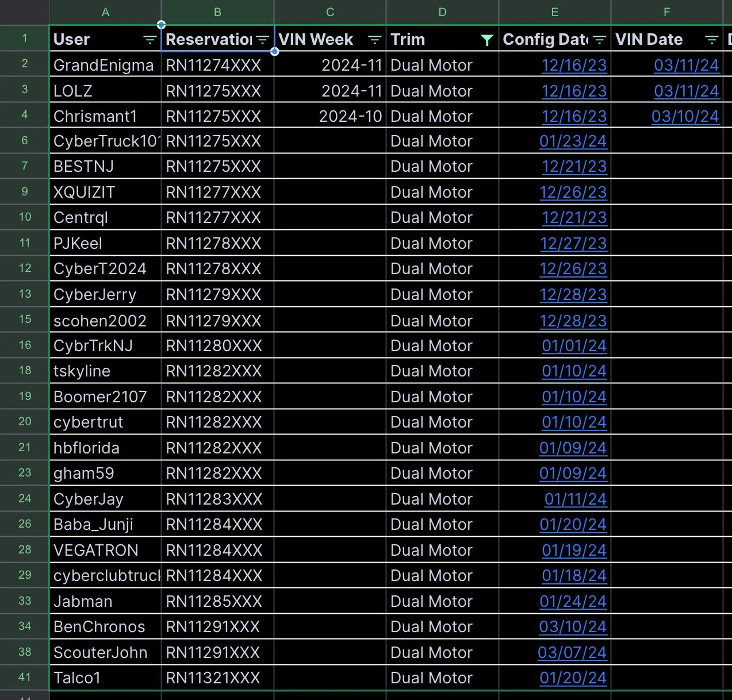This screenshot has width=732, height=700.
Task: Select column C header
Action: 330,12
